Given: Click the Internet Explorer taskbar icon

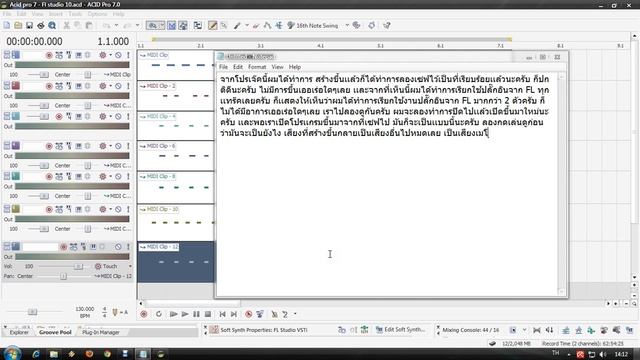Looking at the screenshot, I should [x=36, y=354].
